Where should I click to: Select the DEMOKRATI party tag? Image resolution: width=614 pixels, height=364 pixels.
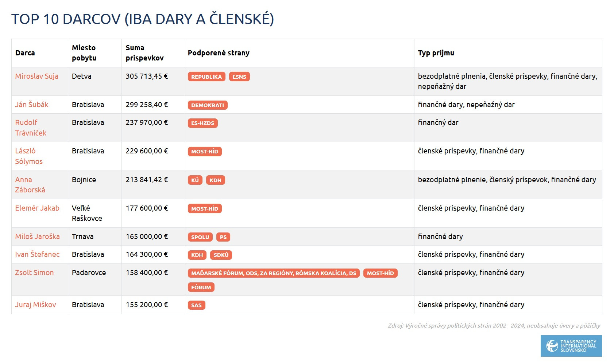208,105
